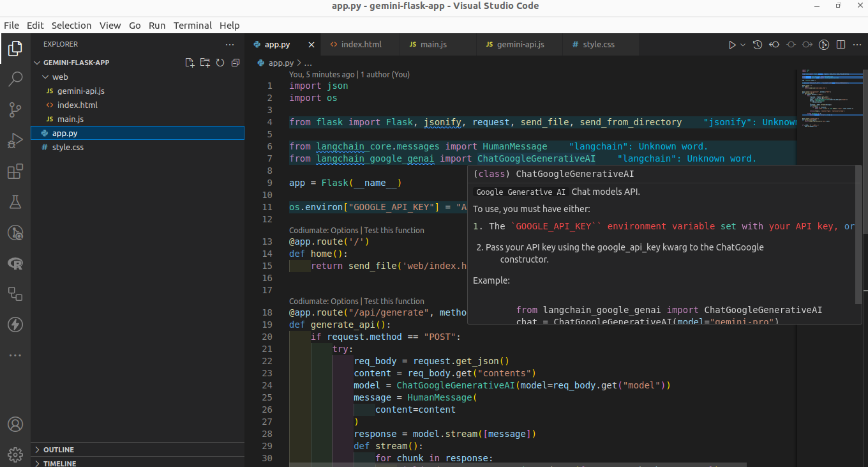Open the run options dropdown arrow

click(x=743, y=45)
